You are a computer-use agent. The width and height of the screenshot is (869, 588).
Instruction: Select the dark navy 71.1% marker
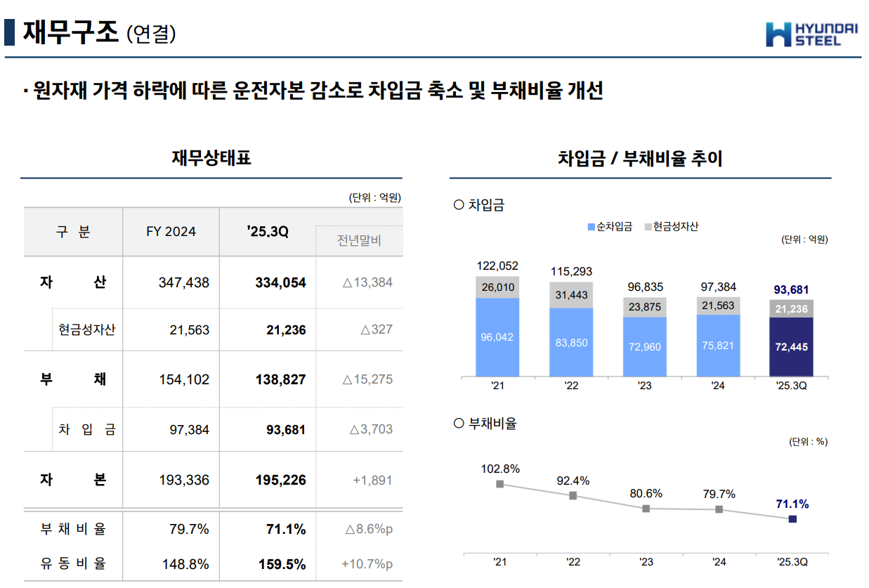click(x=792, y=519)
